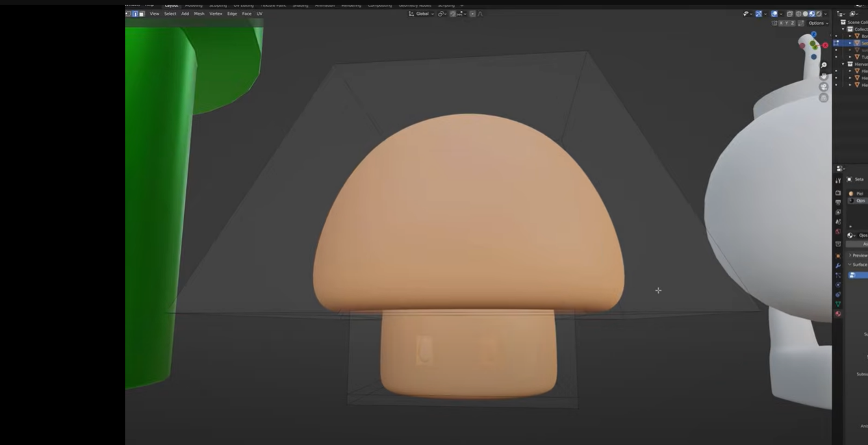Screen dimensions: 868x445
Task: Open the Object properties tab
Action: point(838,255)
